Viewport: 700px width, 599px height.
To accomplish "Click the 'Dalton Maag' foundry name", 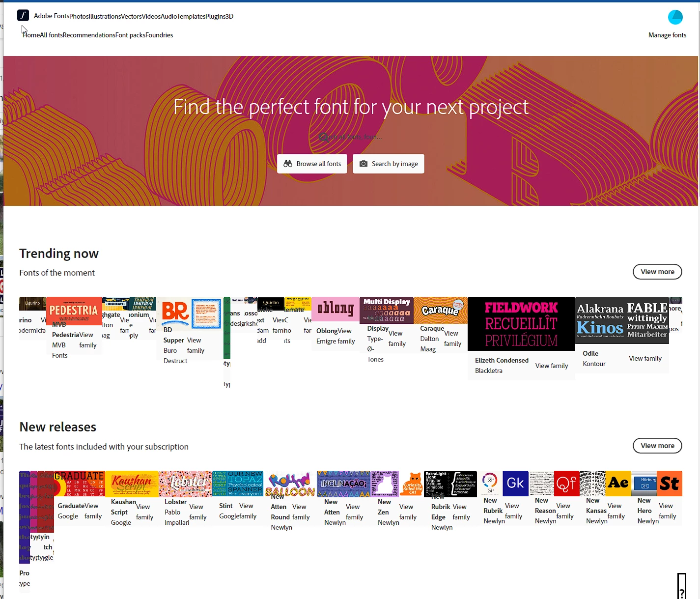I will (429, 344).
